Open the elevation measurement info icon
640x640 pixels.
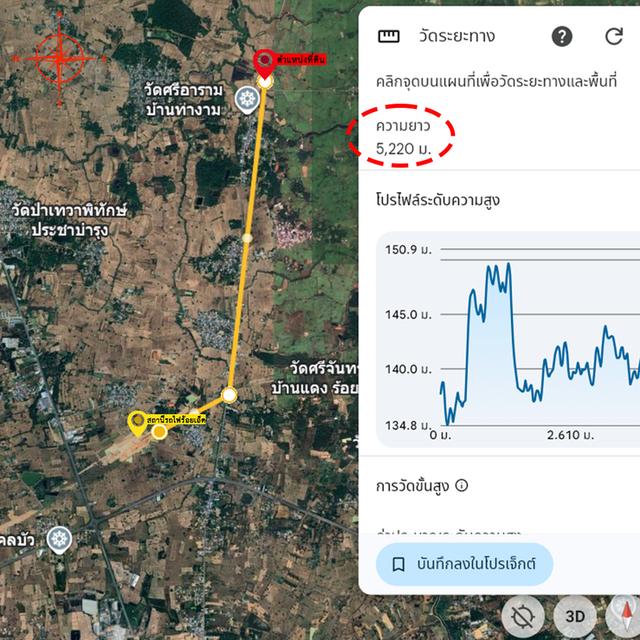(462, 485)
